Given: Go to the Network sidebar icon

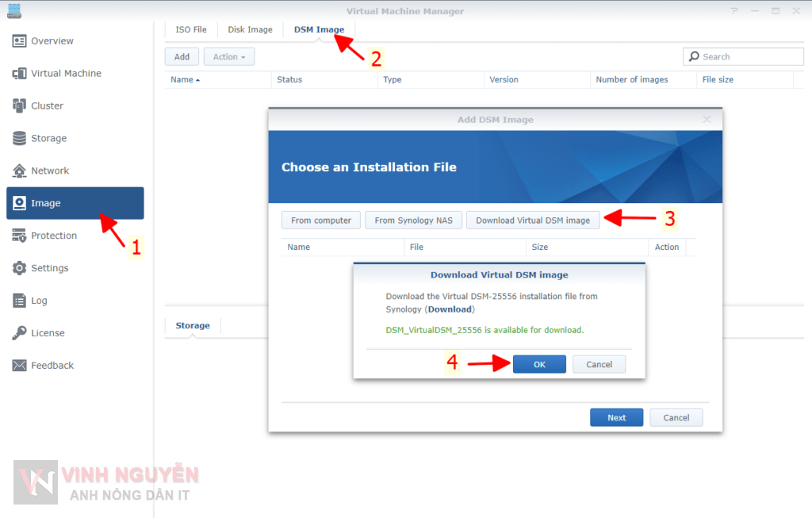Looking at the screenshot, I should (x=19, y=171).
